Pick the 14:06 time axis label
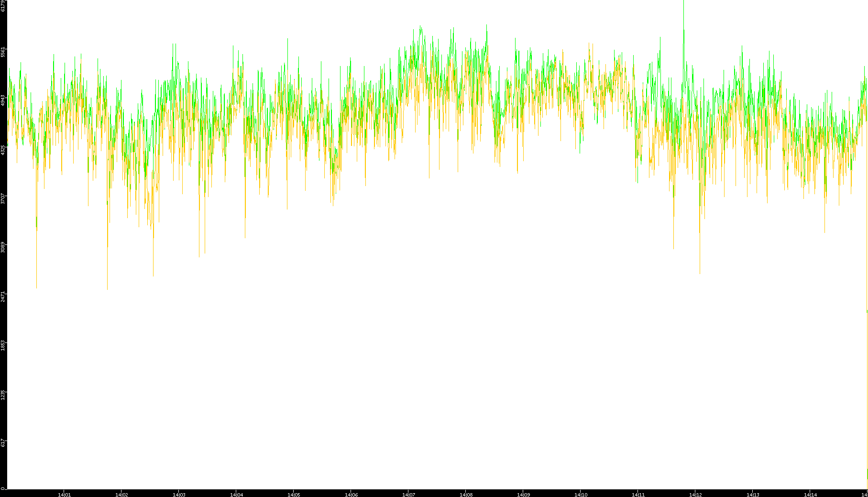Viewport: 868px width, 497px height. pos(351,495)
